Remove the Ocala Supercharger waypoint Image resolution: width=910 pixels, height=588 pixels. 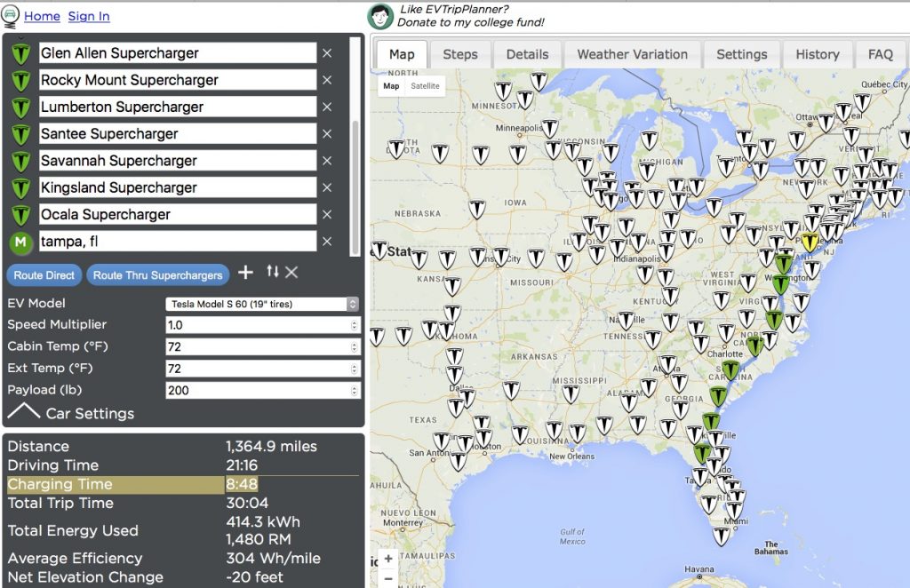(x=327, y=215)
